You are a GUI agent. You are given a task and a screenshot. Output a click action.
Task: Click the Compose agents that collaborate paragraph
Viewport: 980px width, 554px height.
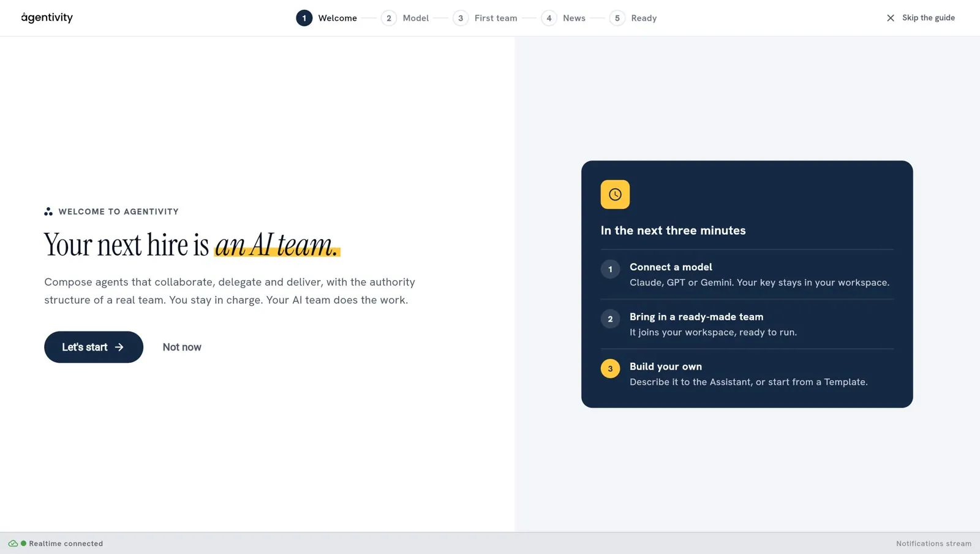pos(230,291)
